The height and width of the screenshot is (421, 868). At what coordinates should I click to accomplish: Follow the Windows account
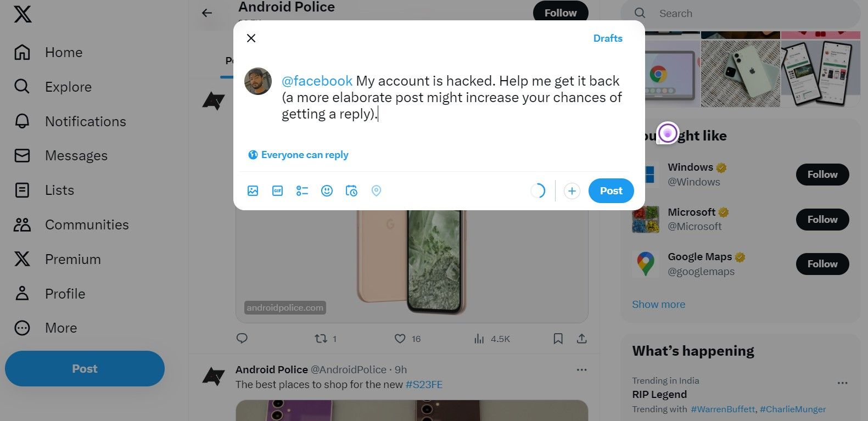[x=822, y=175]
